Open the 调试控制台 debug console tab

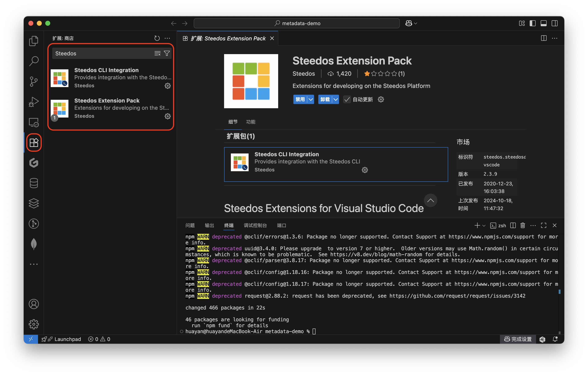255,225
